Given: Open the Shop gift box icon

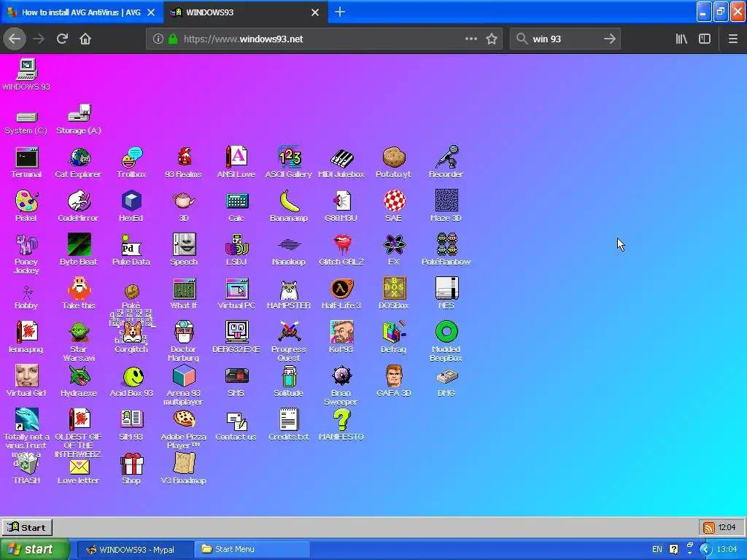Looking at the screenshot, I should click(x=131, y=469).
